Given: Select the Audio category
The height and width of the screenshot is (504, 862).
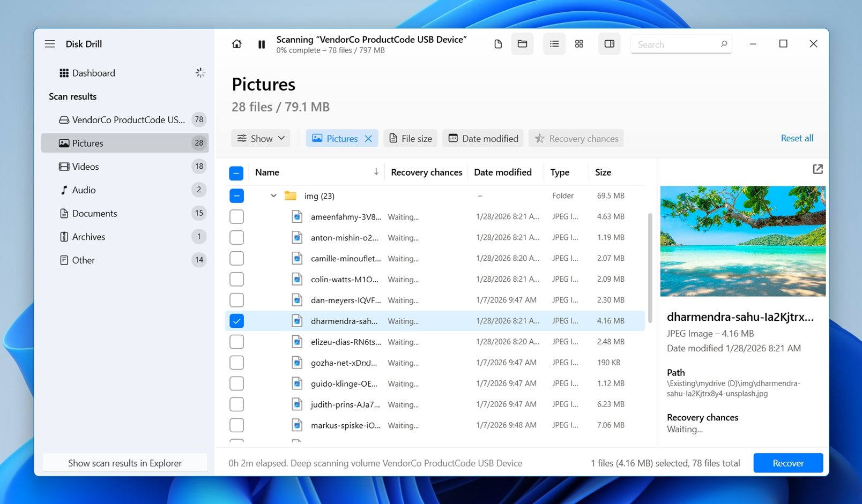Looking at the screenshot, I should pos(84,190).
